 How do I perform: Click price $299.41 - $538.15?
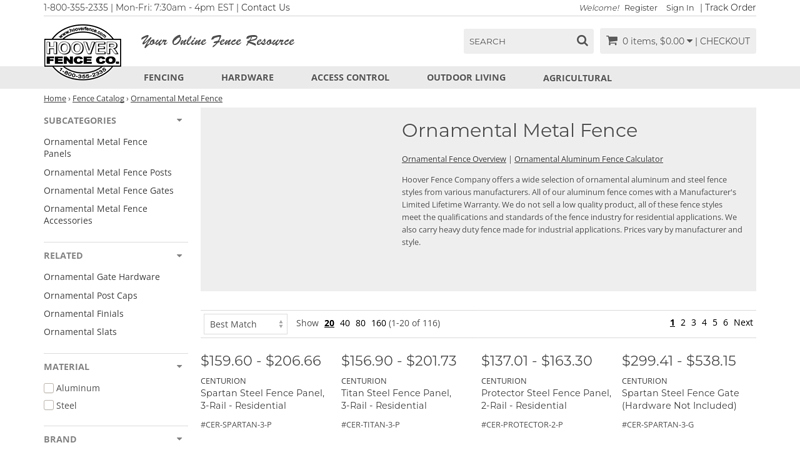click(x=679, y=361)
